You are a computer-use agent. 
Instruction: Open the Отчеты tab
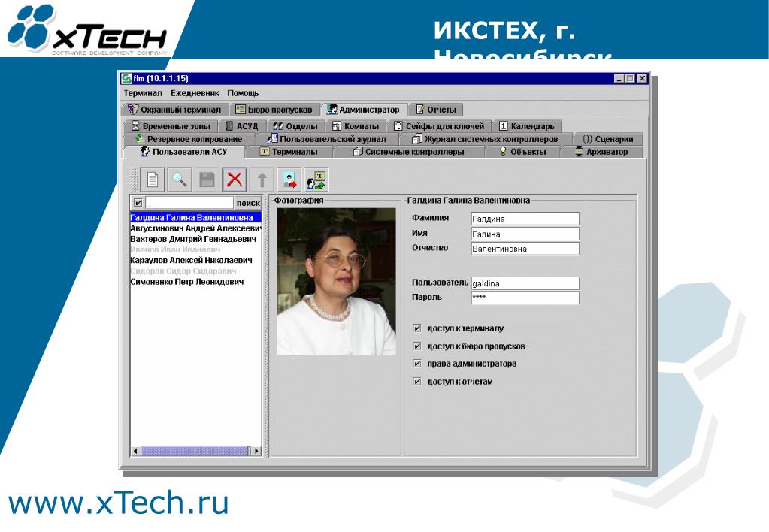click(436, 110)
